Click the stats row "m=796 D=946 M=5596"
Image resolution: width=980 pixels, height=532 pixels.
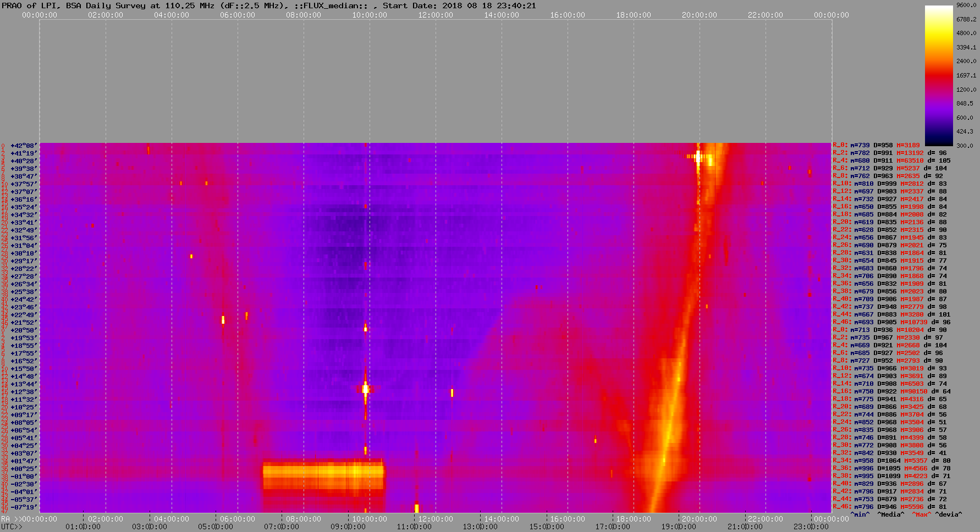pos(890,507)
